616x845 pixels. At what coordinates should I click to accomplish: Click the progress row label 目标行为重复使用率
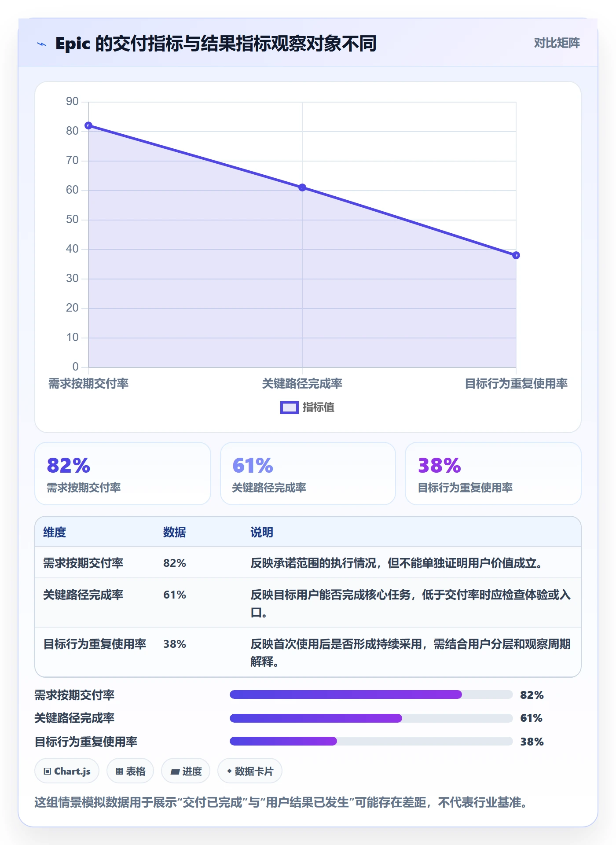point(86,742)
